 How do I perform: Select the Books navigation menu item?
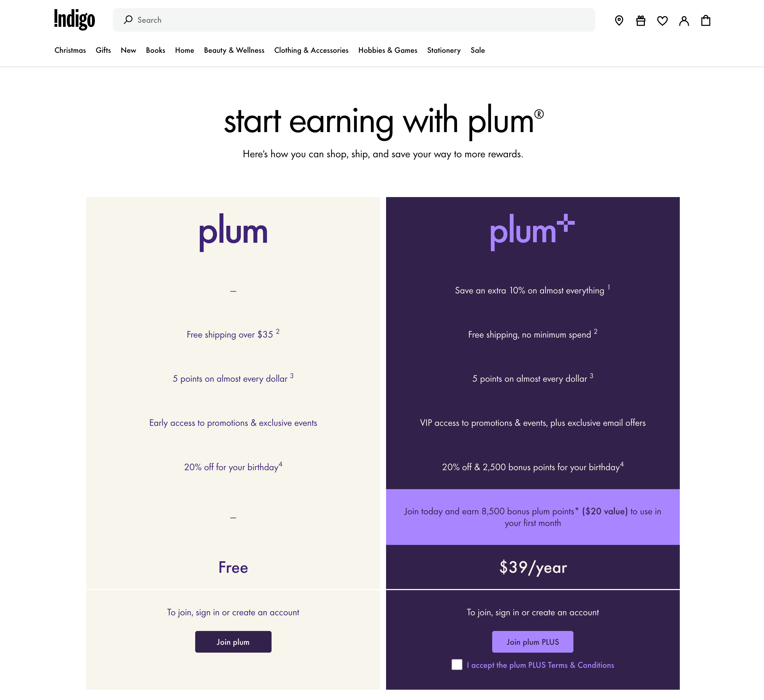[x=155, y=50]
